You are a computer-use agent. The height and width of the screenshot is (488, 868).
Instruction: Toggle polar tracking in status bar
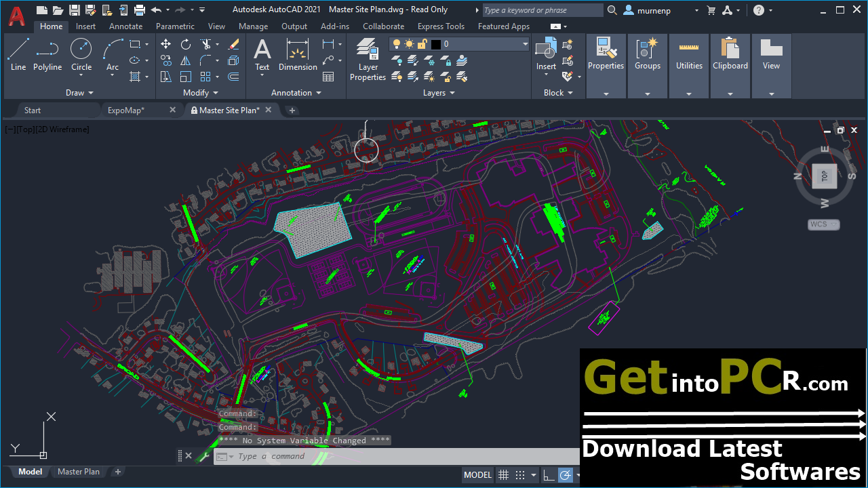(x=566, y=475)
